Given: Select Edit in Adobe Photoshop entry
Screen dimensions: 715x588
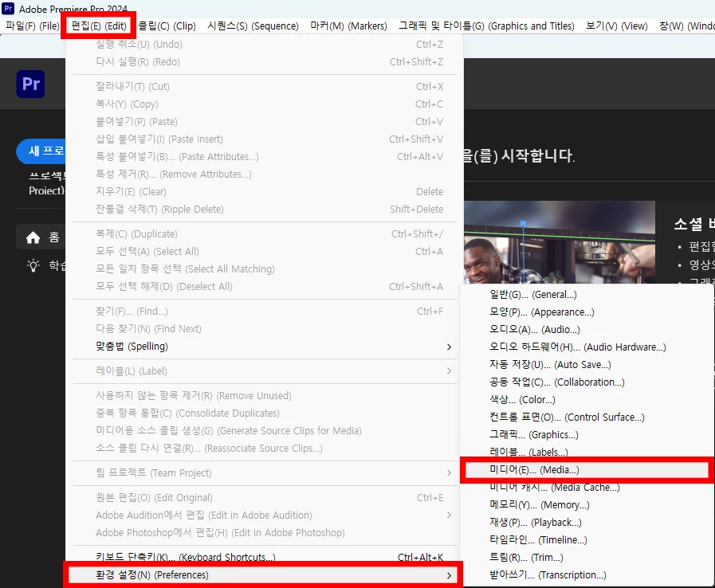Looking at the screenshot, I should [265, 533].
